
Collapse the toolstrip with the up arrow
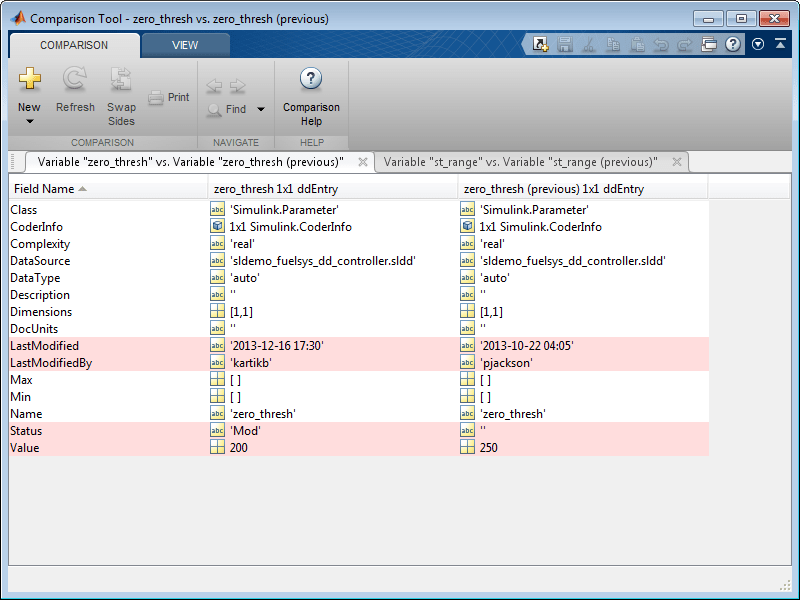(x=780, y=44)
